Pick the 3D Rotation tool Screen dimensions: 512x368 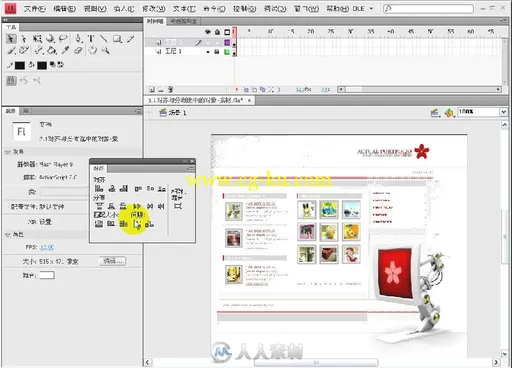[50, 39]
